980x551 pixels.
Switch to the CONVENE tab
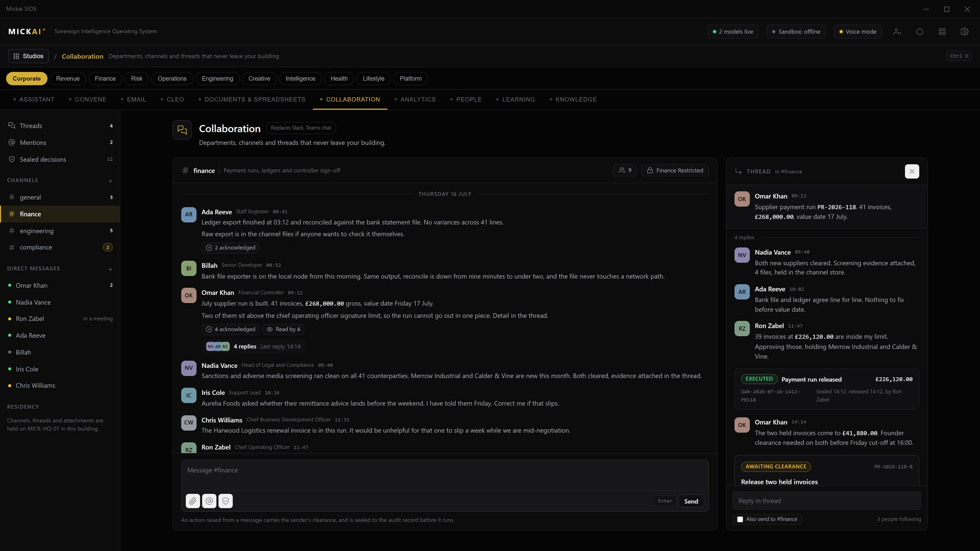click(87, 99)
